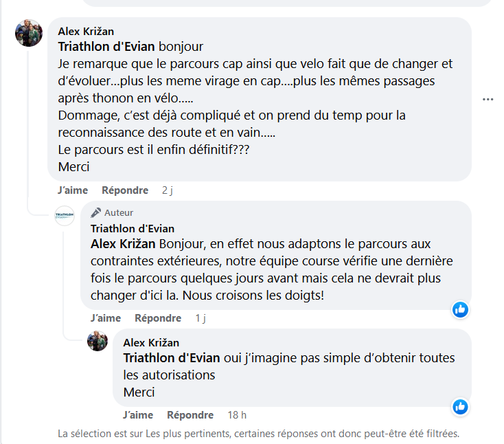This screenshot has height=444, width=504.
Task: Click the Alex Križan mention in author's reply
Action: coord(123,244)
